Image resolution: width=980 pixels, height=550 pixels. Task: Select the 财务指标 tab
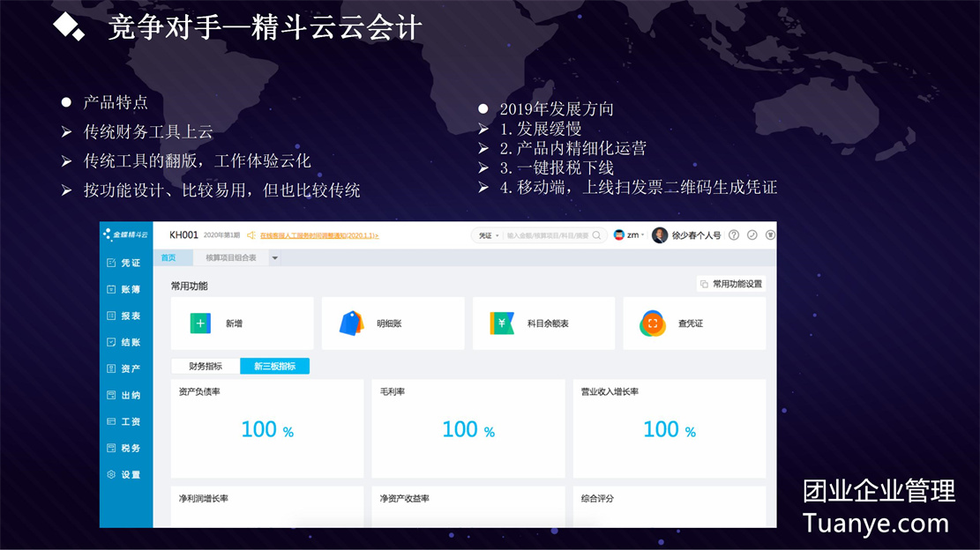[206, 367]
